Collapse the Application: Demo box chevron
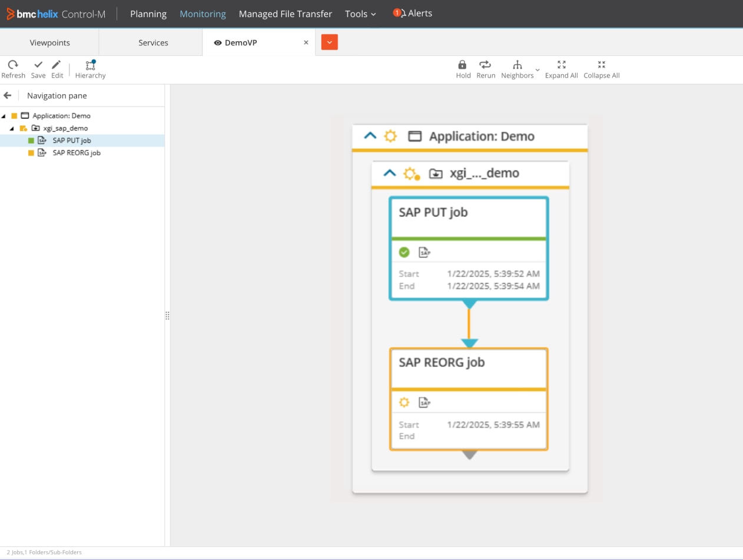Screen dimensions: 743x560 (370, 136)
